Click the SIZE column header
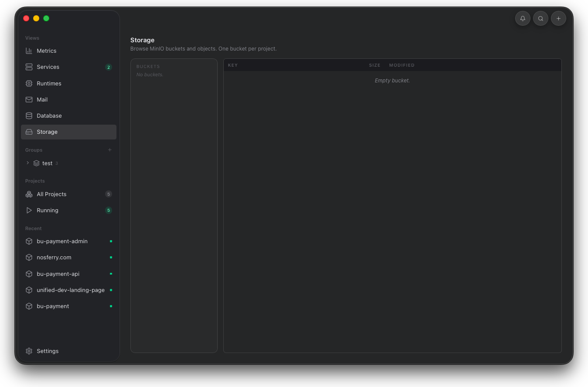 point(375,65)
